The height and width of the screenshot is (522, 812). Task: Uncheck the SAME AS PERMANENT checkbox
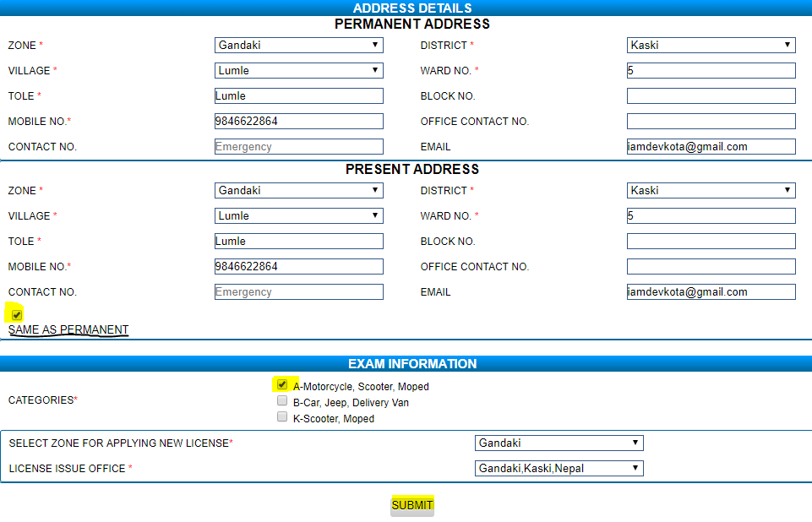(16, 314)
